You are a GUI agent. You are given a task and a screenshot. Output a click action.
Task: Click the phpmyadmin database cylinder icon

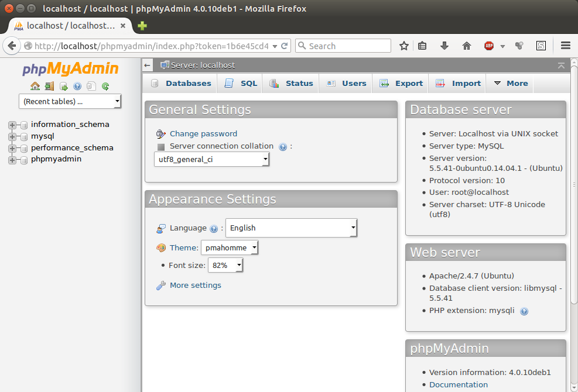[x=24, y=160]
